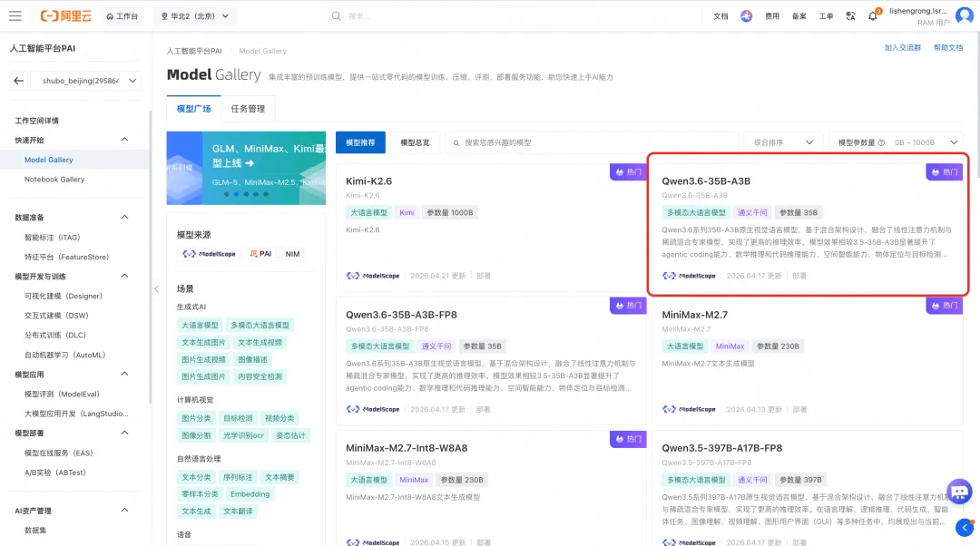Click the blue side-panel expand arrow
Image resolution: width=980 pixels, height=546 pixels.
point(965,527)
